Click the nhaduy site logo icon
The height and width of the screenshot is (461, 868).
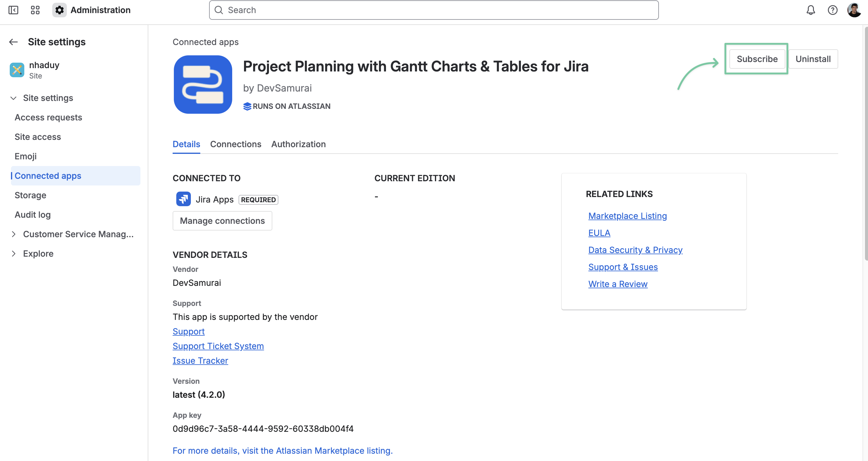(17, 70)
